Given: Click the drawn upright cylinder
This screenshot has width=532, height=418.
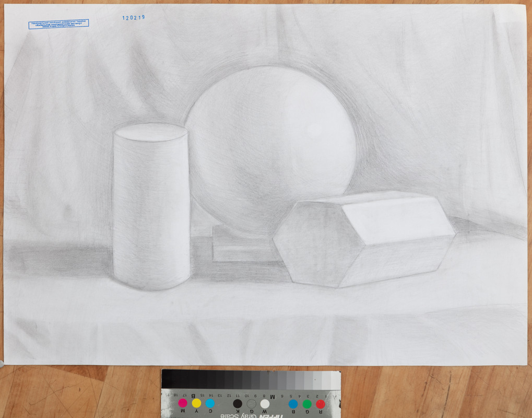Looking at the screenshot, I should pyautogui.click(x=151, y=207).
